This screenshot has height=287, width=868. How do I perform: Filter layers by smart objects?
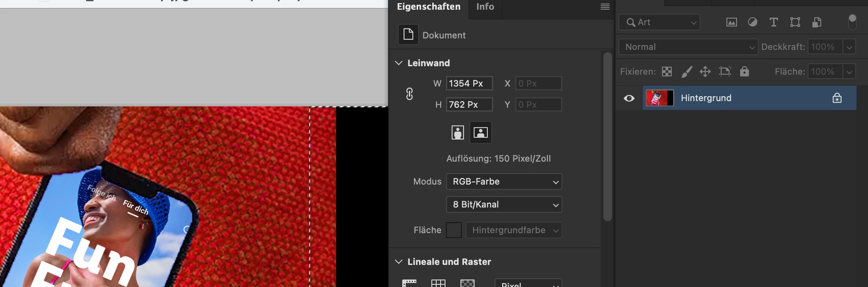click(x=817, y=22)
